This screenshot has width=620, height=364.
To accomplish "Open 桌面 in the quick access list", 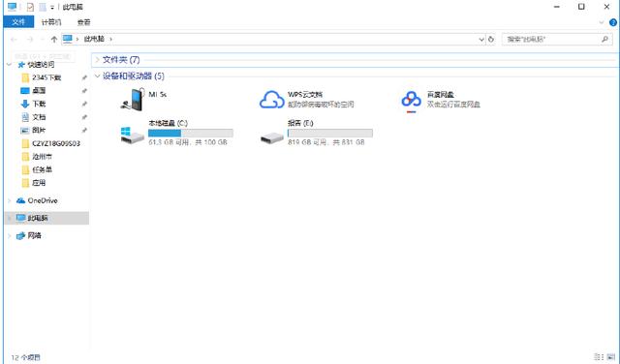I will tap(39, 90).
